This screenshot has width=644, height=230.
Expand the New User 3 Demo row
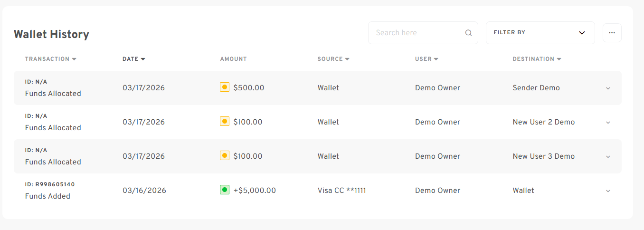[608, 157]
